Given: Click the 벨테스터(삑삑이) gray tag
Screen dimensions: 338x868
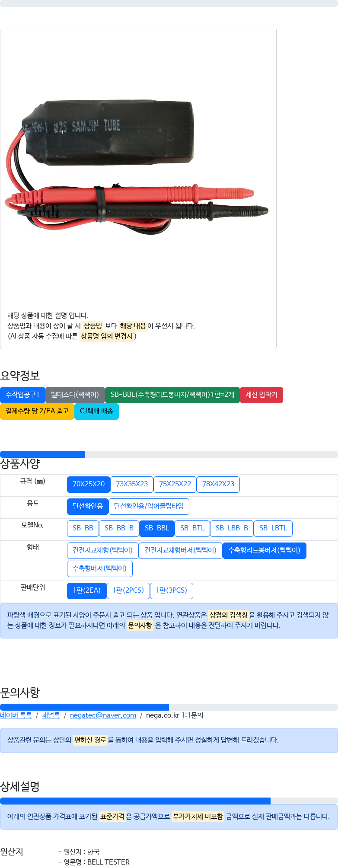Looking at the screenshot, I should [75, 395].
